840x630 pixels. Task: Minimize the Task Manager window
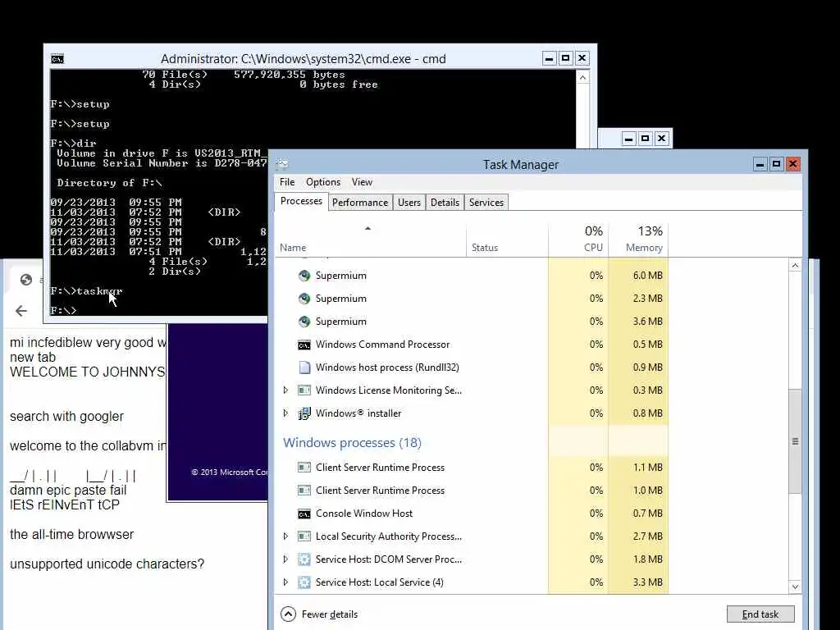760,164
